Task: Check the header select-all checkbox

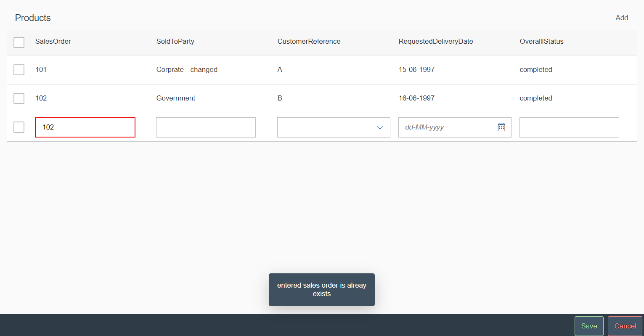Action: click(19, 42)
